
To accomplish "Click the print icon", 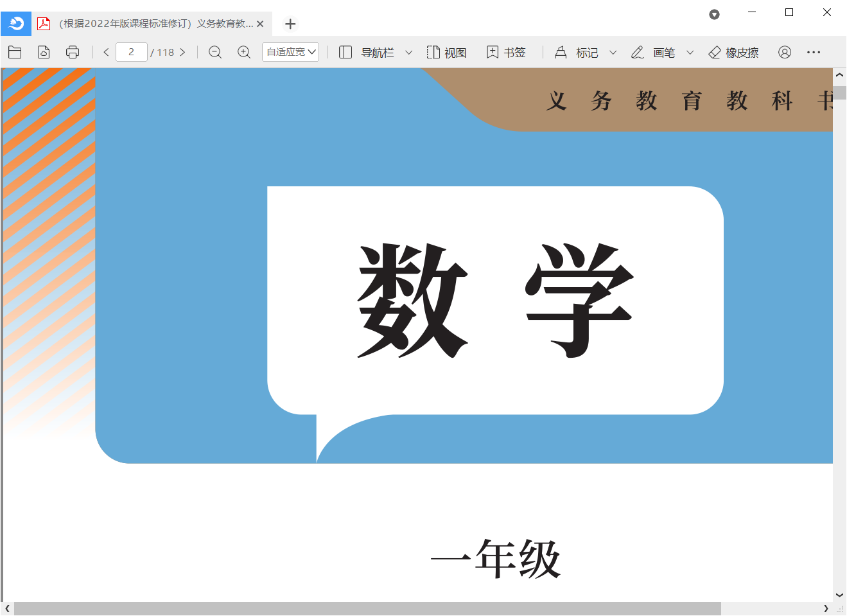I will [72, 52].
